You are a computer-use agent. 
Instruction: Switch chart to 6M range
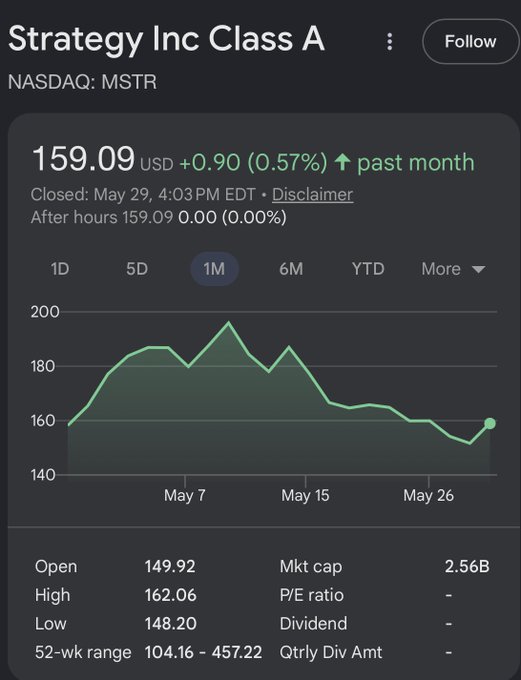pyautogui.click(x=291, y=269)
